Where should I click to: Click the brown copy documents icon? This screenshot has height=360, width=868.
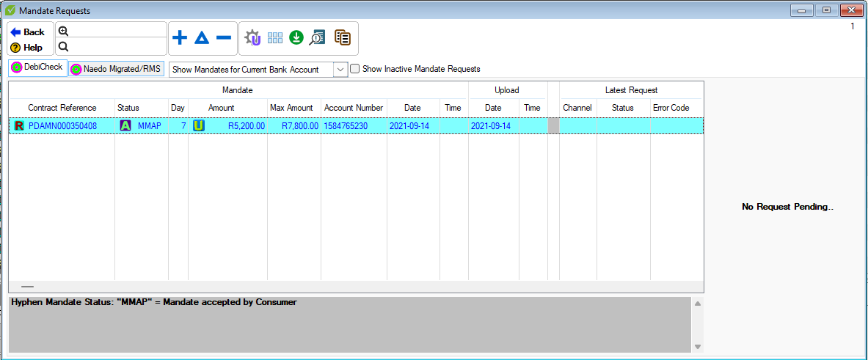(342, 38)
